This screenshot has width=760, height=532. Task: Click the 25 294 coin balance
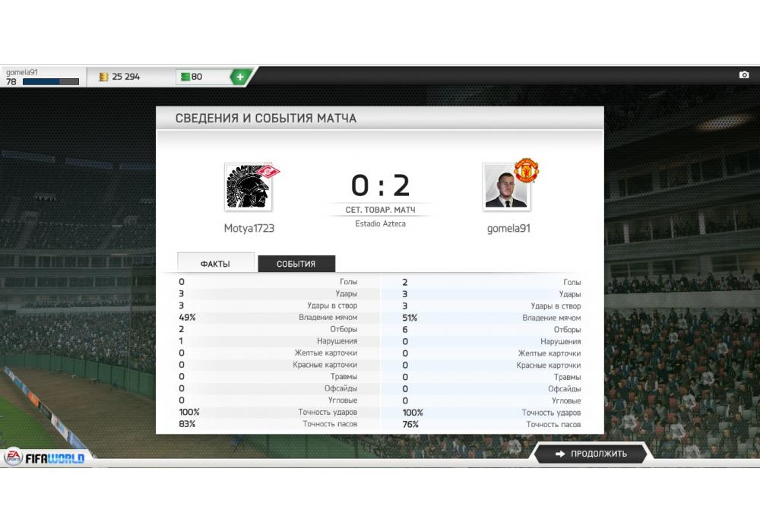125,77
